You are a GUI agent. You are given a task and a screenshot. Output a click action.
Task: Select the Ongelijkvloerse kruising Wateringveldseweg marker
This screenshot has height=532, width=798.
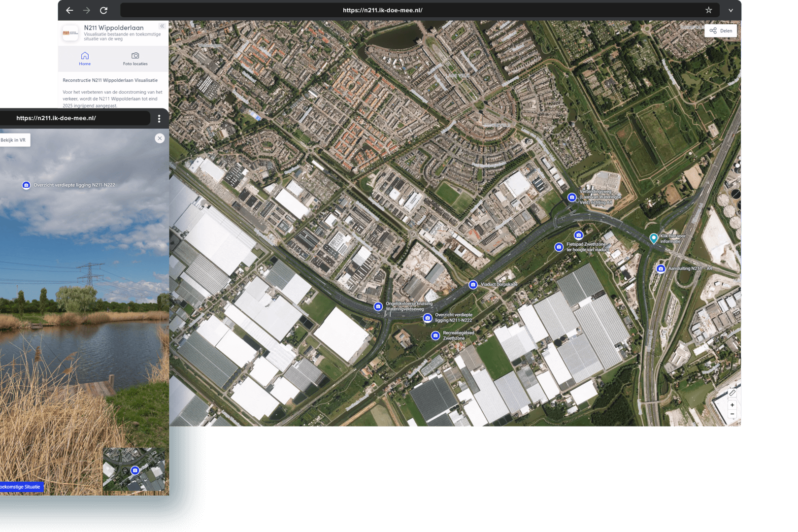pyautogui.click(x=378, y=306)
